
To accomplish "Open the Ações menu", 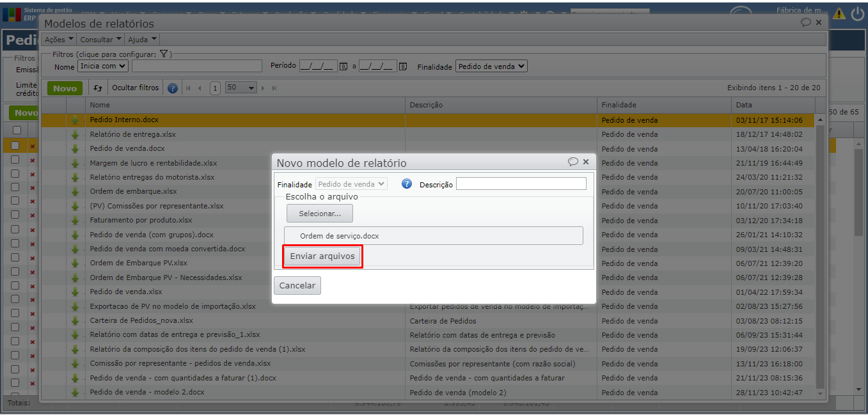I will (x=59, y=40).
